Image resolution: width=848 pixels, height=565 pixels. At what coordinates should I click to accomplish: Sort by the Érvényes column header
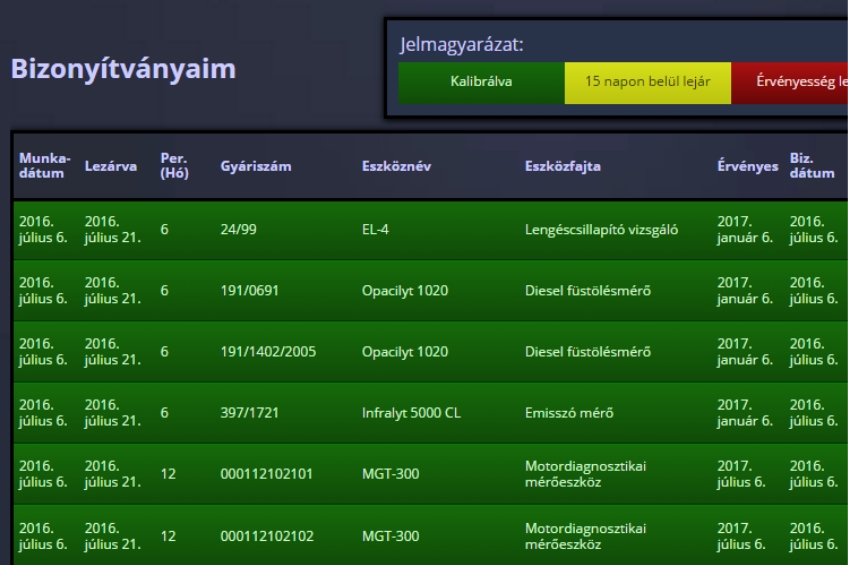coord(747,166)
